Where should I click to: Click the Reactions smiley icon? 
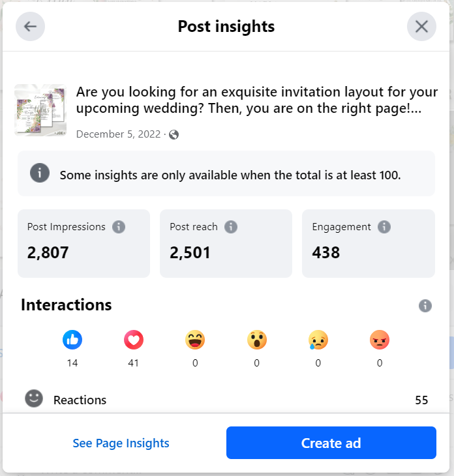pyautogui.click(x=34, y=398)
